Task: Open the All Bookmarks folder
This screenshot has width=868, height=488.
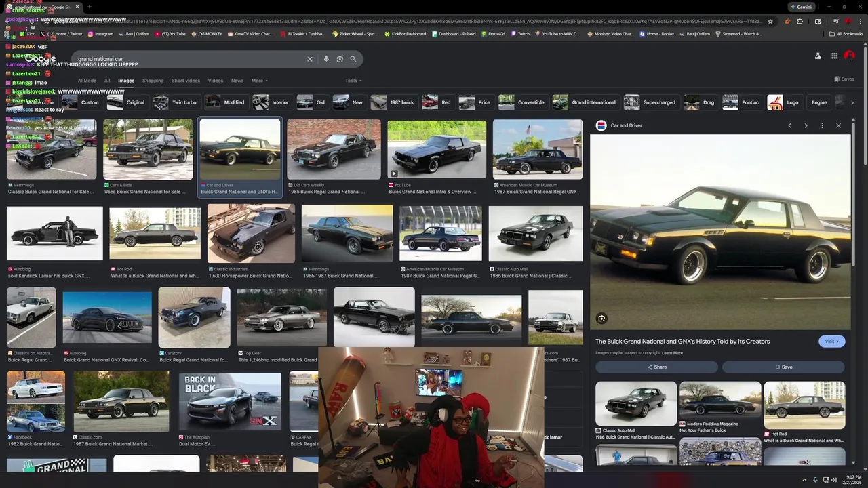Action: [x=846, y=34]
